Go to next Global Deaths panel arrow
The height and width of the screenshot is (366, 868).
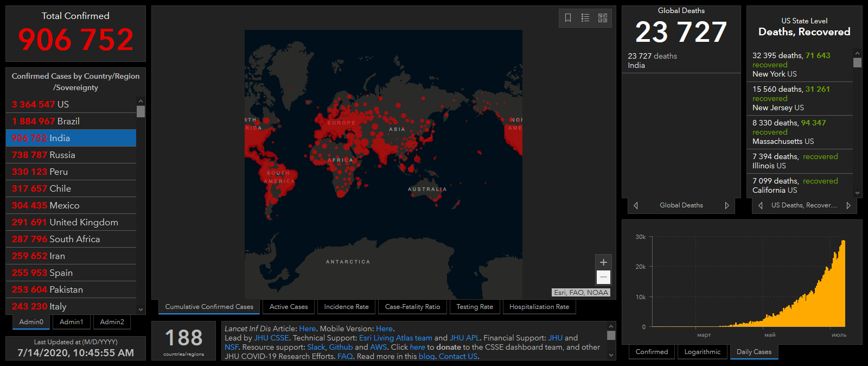tap(727, 205)
